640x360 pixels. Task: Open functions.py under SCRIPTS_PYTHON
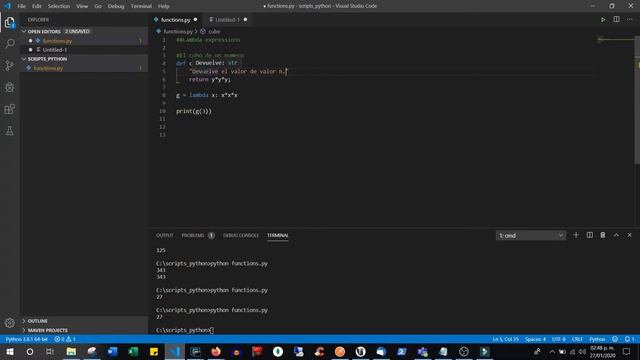(48, 68)
